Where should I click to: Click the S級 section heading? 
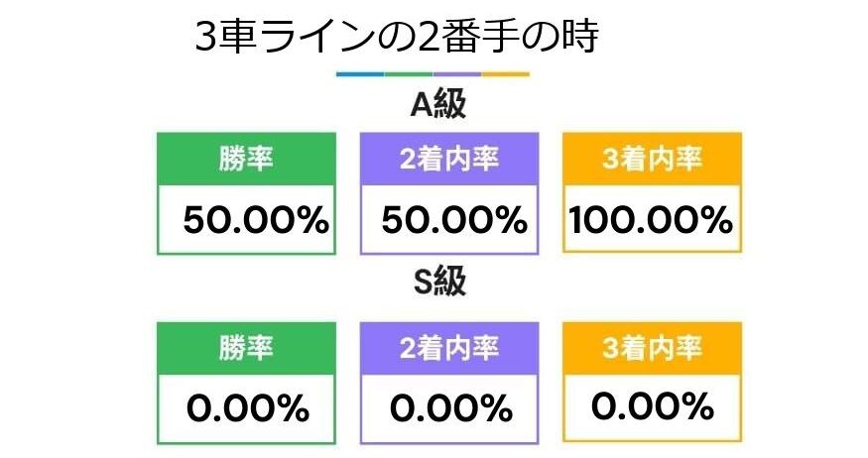tap(440, 283)
